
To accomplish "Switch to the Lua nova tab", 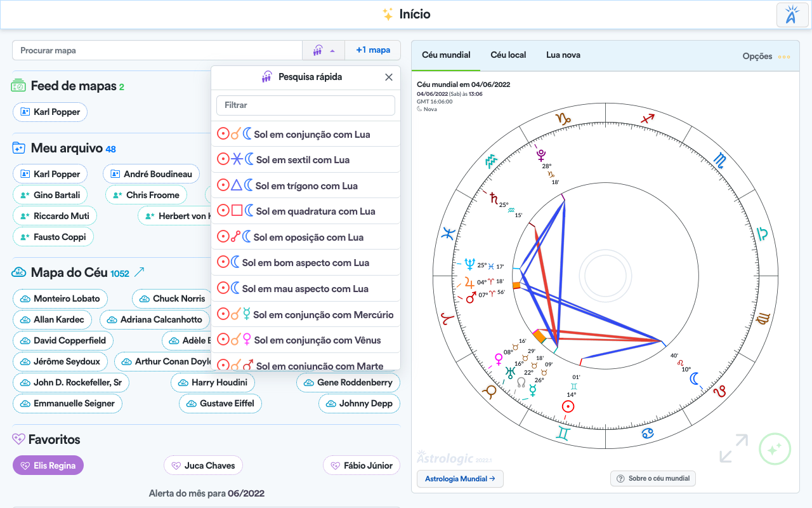I will pos(563,55).
